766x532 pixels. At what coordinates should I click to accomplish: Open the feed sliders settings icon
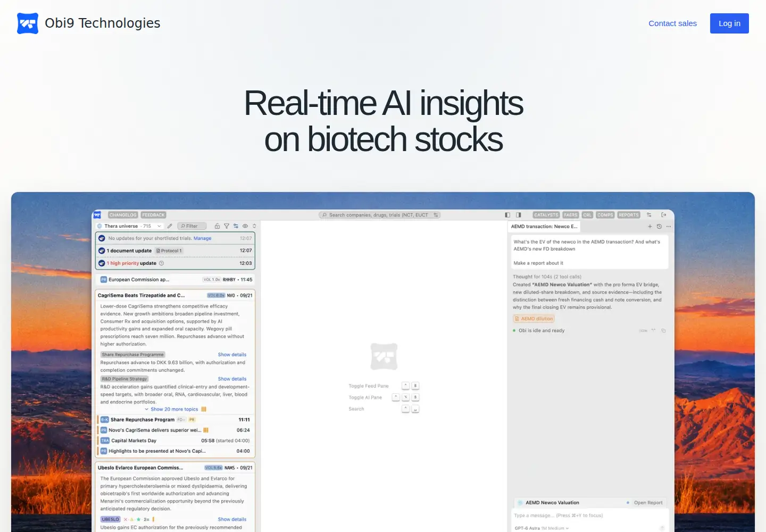tap(236, 226)
